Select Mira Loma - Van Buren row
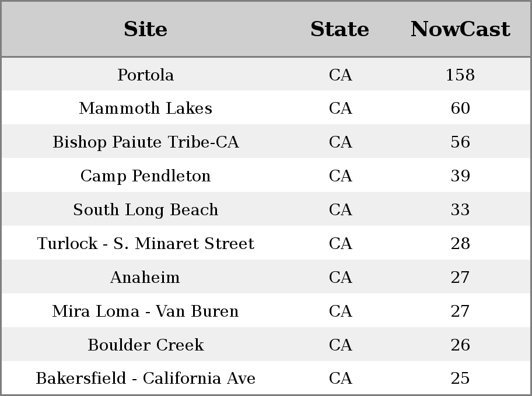 [266, 311]
